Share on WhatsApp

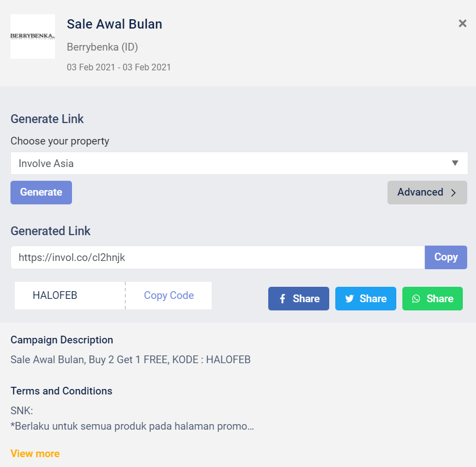(432, 298)
